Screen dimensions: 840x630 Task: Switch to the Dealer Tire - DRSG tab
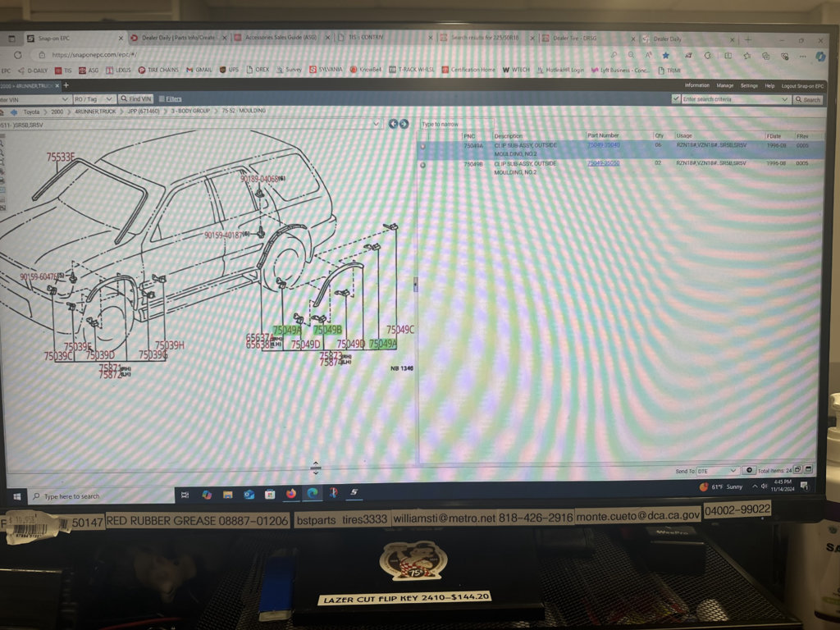pyautogui.click(x=574, y=39)
